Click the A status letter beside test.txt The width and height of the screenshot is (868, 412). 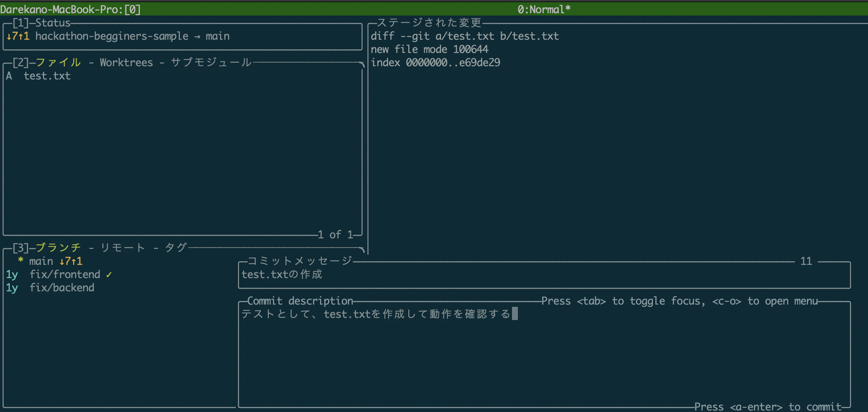click(x=9, y=76)
